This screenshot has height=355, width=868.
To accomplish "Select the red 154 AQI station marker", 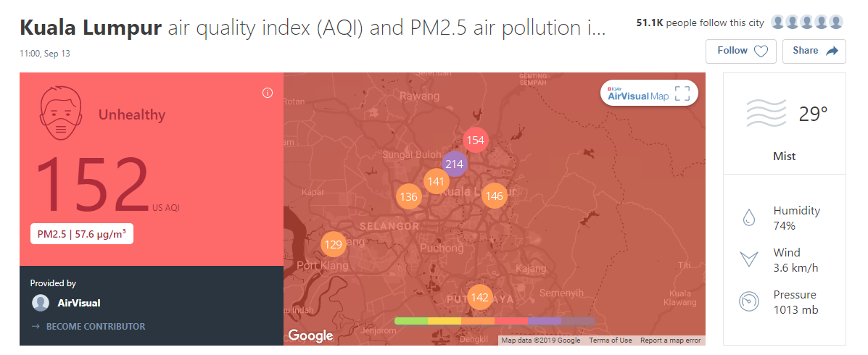I will pyautogui.click(x=476, y=140).
